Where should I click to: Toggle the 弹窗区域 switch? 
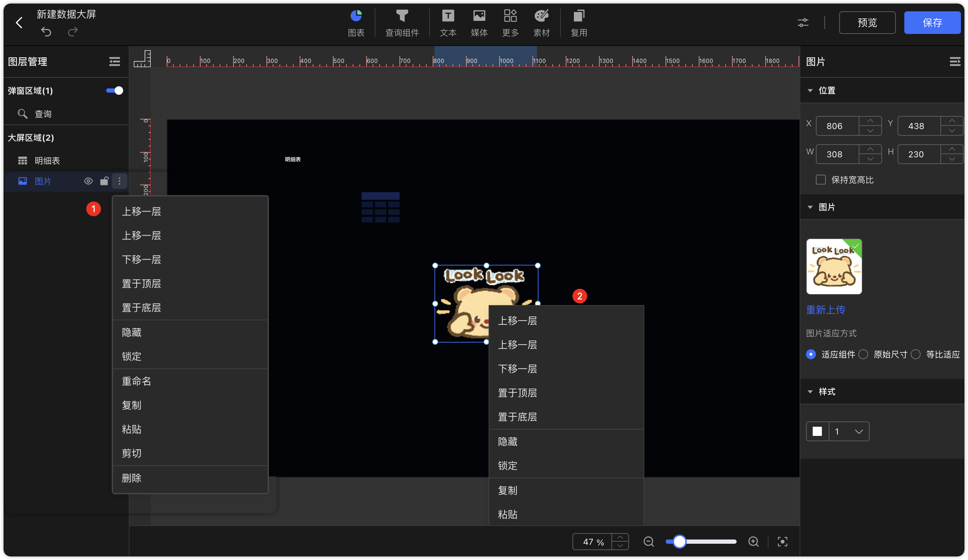click(x=115, y=91)
